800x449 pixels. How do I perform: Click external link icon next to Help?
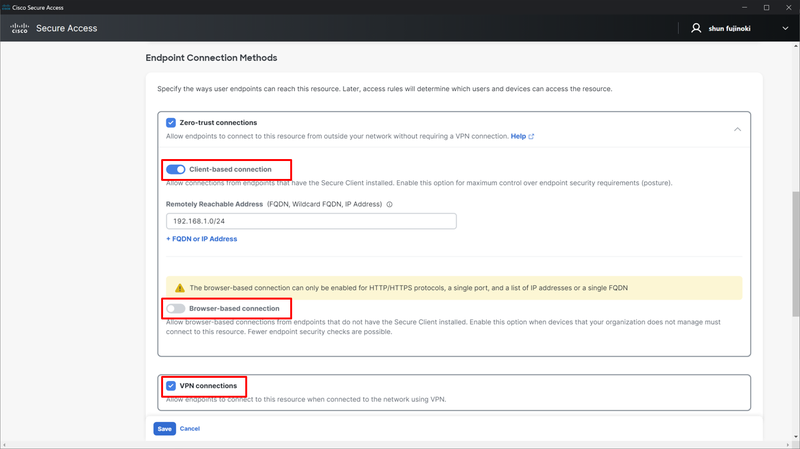(x=531, y=136)
